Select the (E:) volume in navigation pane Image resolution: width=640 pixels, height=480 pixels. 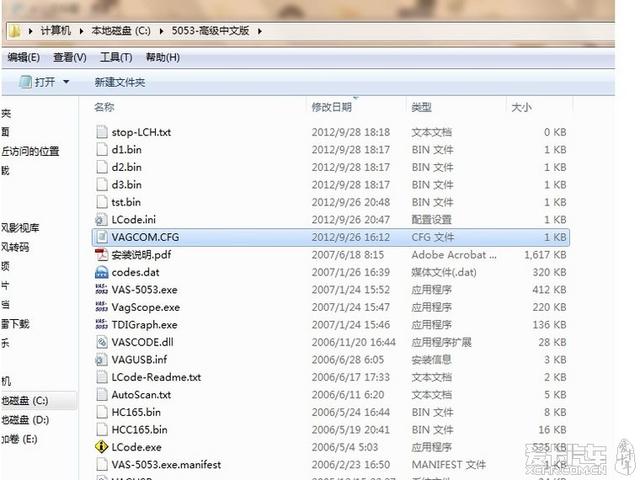coord(20,439)
